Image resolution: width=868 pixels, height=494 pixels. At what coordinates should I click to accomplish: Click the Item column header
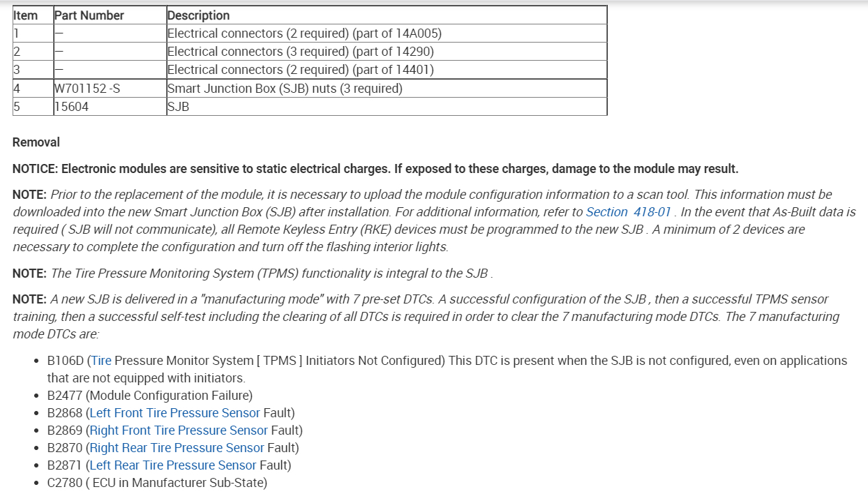26,15
